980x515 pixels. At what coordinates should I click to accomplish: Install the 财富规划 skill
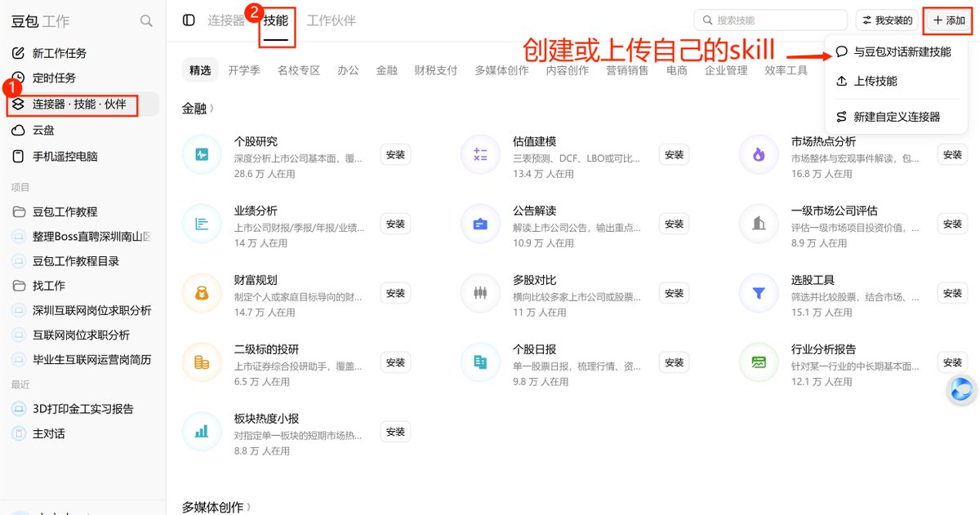395,293
